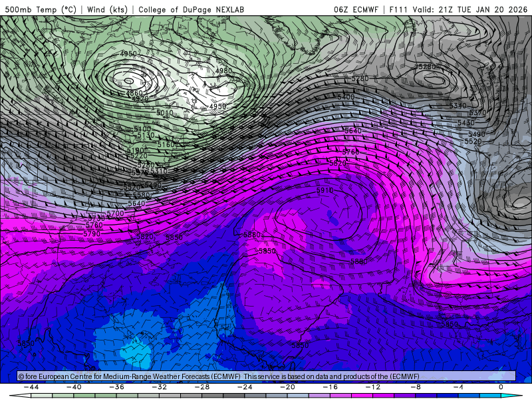This screenshot has height=399, width=532.
Task: Click the 5160 height contour label
Action: pos(166,144)
